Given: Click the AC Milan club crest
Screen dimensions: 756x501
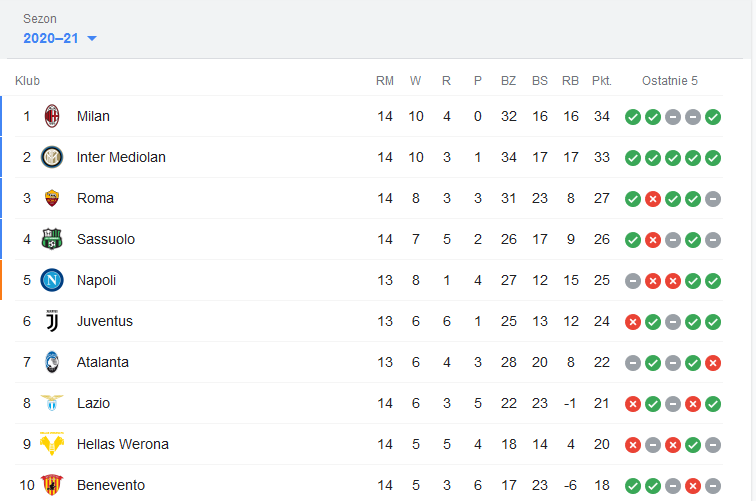Looking at the screenshot, I should [52, 116].
